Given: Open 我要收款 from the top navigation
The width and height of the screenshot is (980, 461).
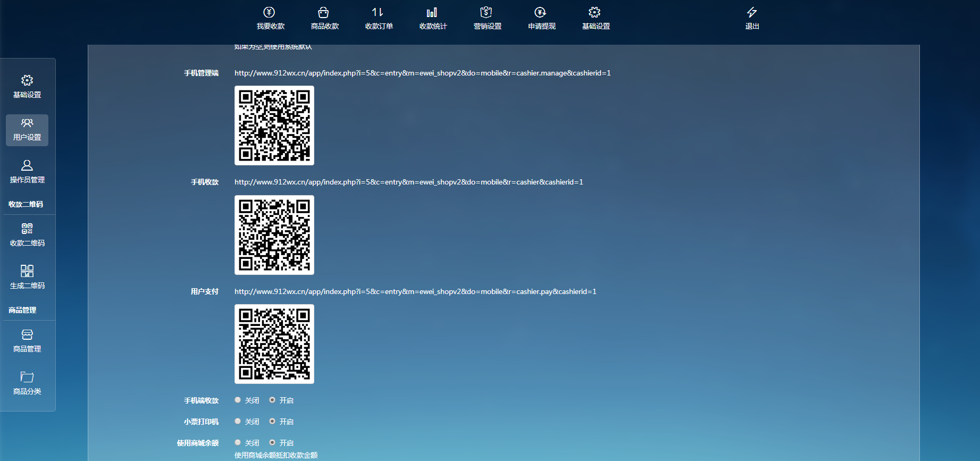Looking at the screenshot, I should [270, 18].
